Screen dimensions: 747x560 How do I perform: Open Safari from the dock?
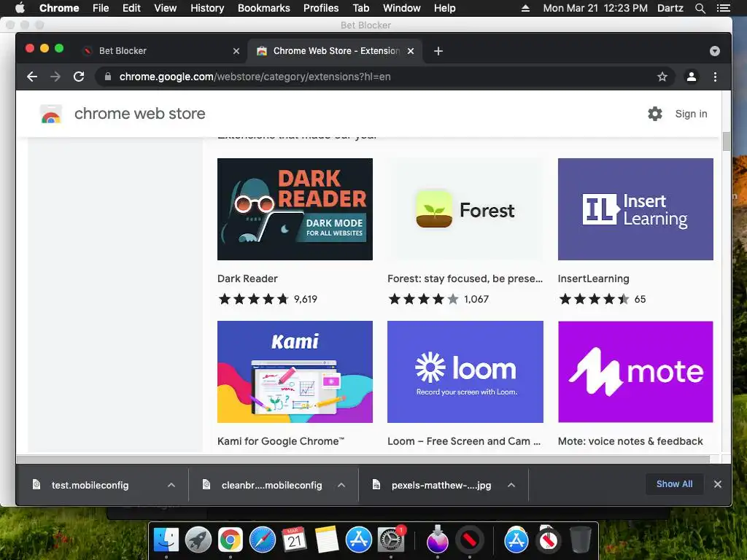[263, 540]
